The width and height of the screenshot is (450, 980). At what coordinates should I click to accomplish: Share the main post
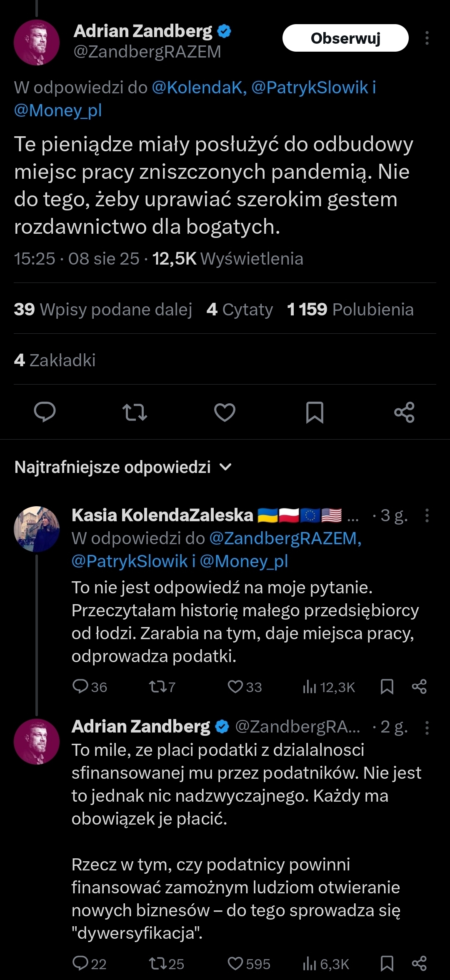click(x=404, y=412)
